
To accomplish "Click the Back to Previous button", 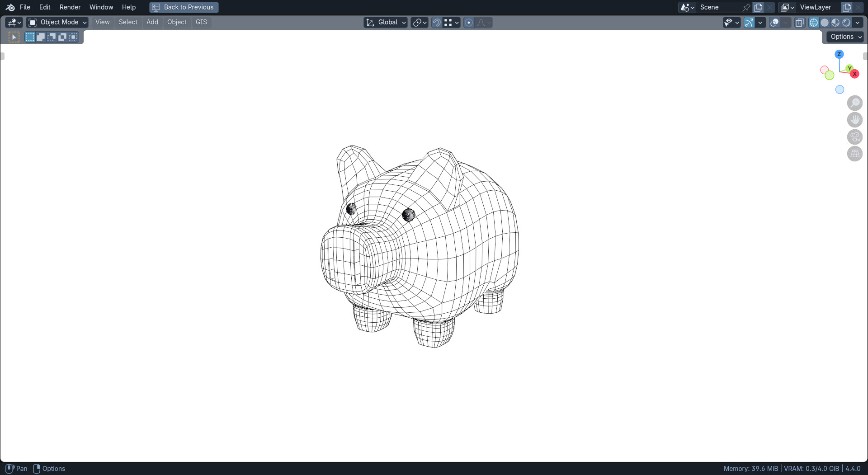I will (184, 7).
